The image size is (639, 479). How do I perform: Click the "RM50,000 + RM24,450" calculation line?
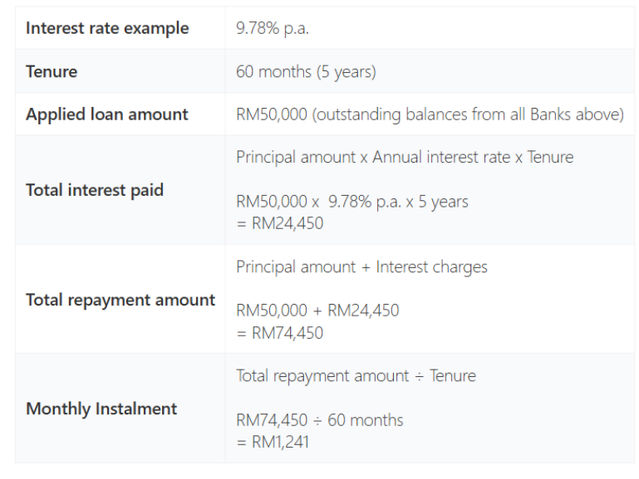tap(317, 310)
